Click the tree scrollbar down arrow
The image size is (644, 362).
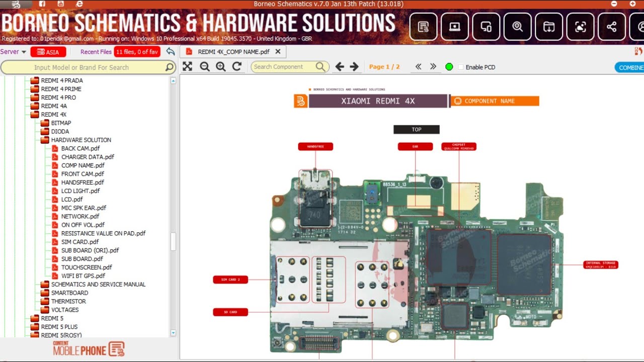coord(173,333)
